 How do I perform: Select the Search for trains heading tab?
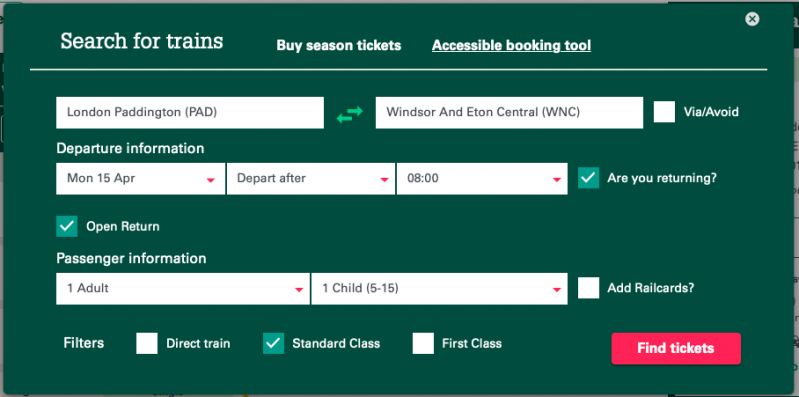142,41
